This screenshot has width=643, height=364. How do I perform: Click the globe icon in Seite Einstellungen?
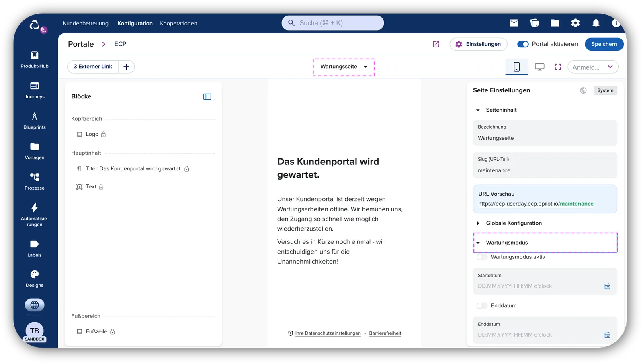pyautogui.click(x=583, y=90)
